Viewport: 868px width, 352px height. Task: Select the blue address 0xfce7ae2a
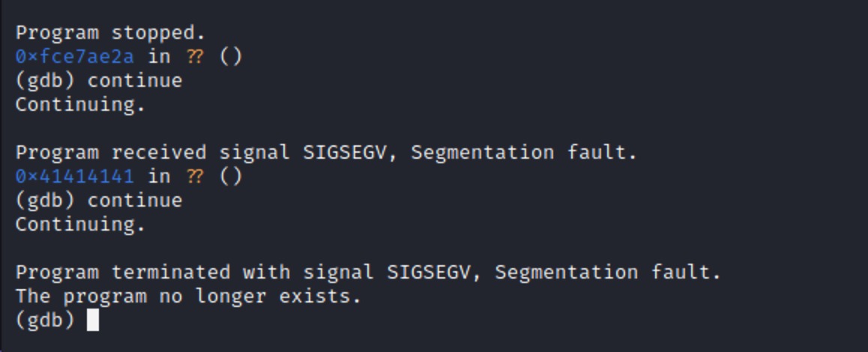point(75,56)
